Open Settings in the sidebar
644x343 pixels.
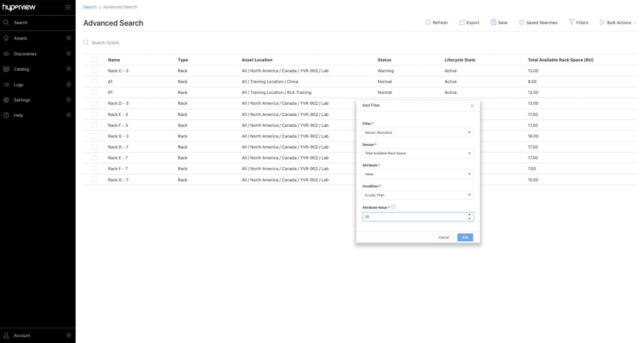(x=22, y=100)
